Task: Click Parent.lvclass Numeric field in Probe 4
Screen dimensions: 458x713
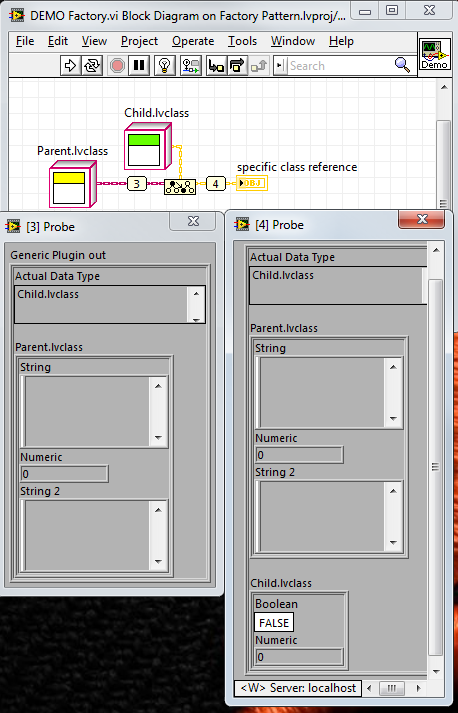Action: tap(299, 455)
